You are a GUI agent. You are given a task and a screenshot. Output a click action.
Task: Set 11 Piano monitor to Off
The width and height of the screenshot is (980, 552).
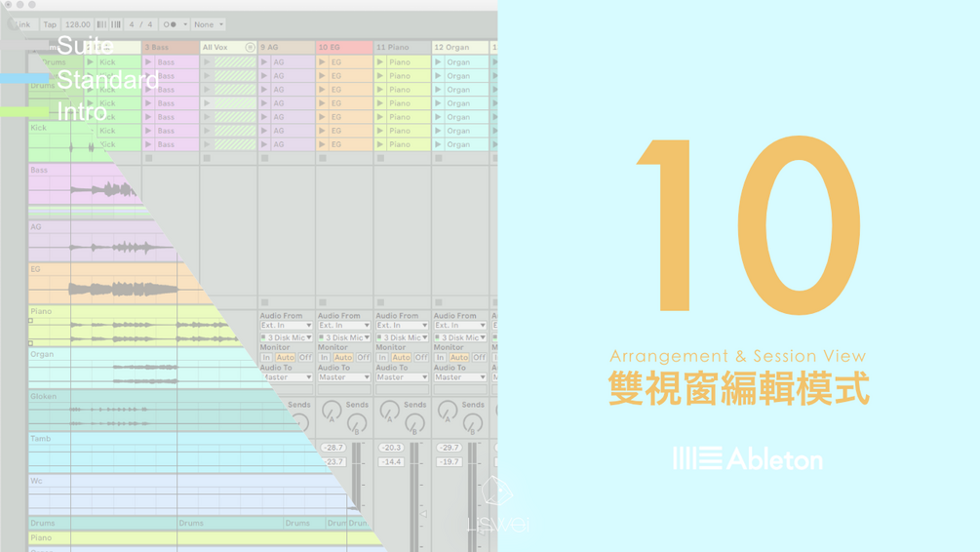[x=421, y=358]
